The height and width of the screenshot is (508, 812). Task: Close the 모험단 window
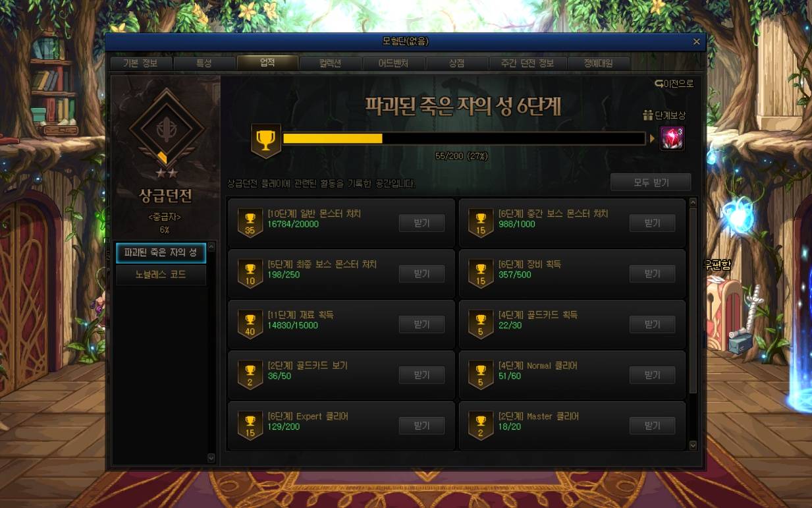(697, 42)
